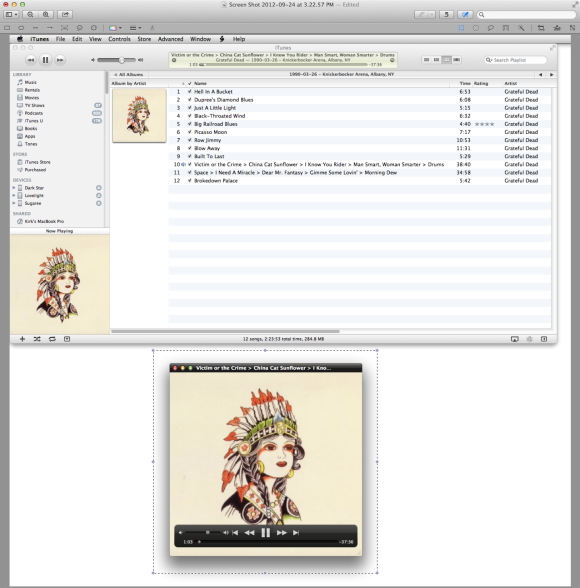
Task: Select elliptical selection tool
Action: coord(476,28)
